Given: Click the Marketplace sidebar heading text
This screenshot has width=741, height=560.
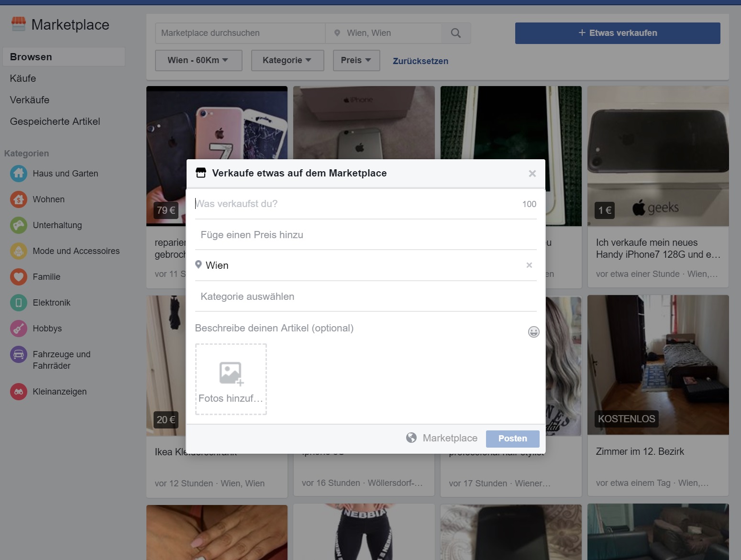Looking at the screenshot, I should pos(70,25).
